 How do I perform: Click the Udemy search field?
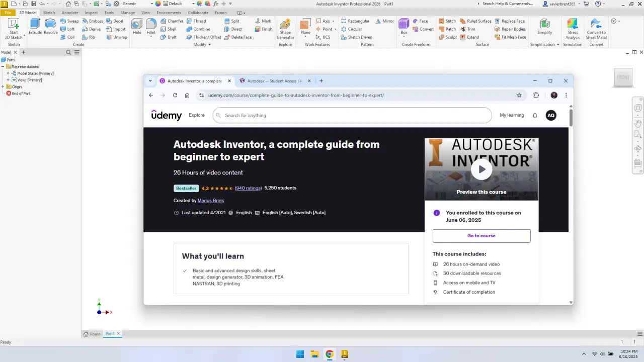[352, 115]
